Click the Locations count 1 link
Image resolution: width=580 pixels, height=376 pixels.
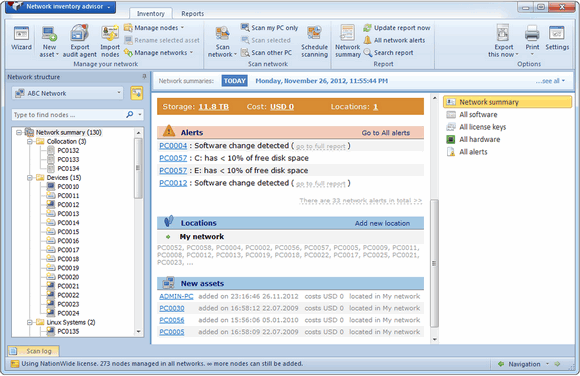375,107
